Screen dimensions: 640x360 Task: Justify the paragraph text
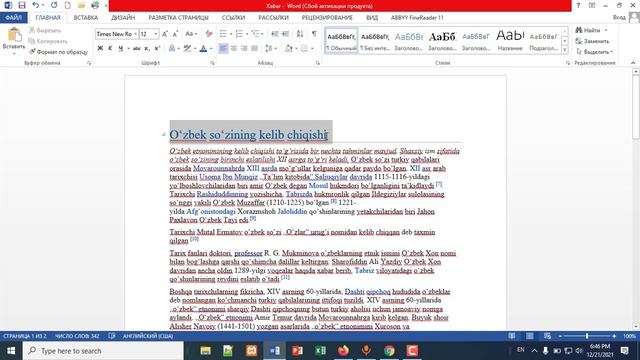(254, 49)
